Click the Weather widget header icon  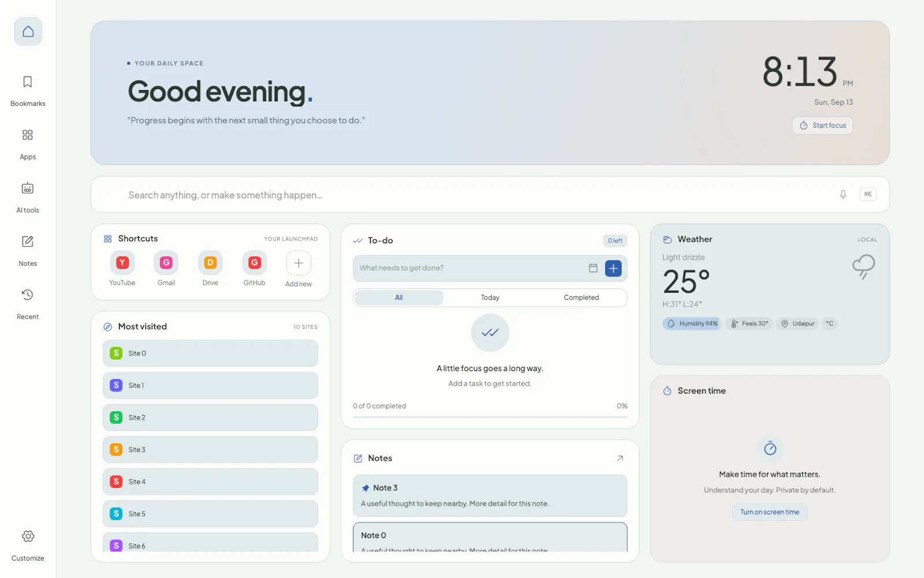click(668, 239)
